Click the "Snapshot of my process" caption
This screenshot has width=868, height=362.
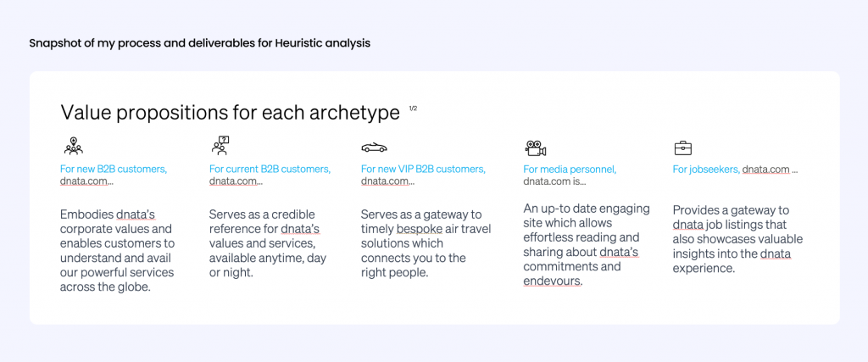[x=199, y=42]
